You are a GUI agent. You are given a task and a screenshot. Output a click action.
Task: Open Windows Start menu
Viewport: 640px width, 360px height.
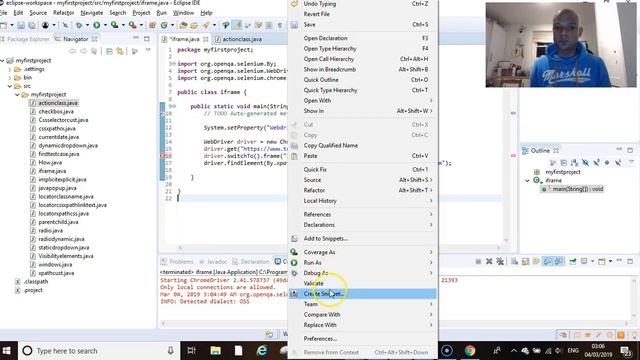pos(7,351)
